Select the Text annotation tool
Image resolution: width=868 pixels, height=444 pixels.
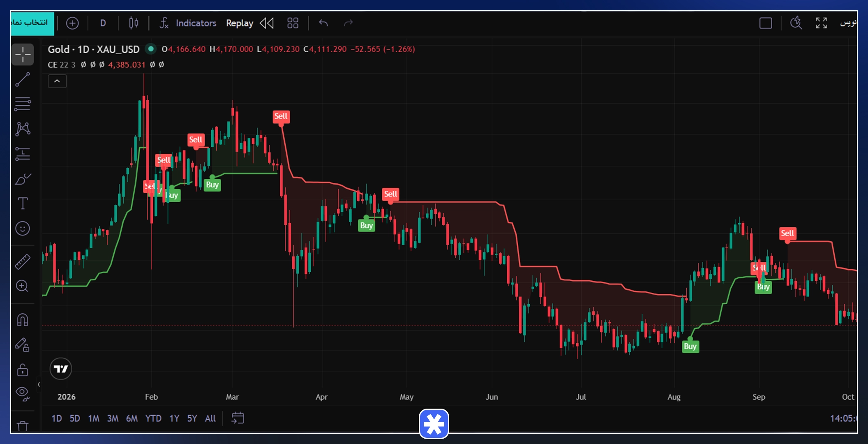tap(23, 203)
